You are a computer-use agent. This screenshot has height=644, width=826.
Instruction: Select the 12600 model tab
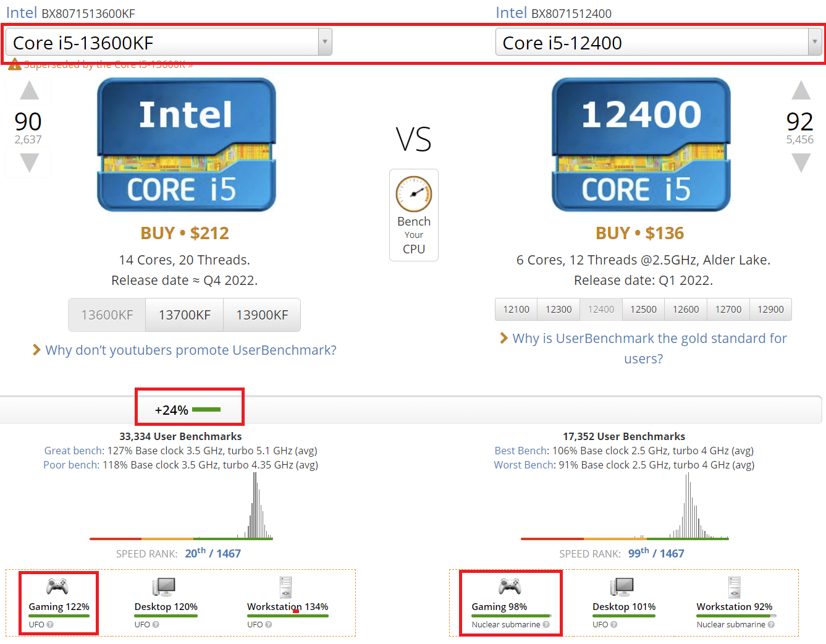[686, 310]
